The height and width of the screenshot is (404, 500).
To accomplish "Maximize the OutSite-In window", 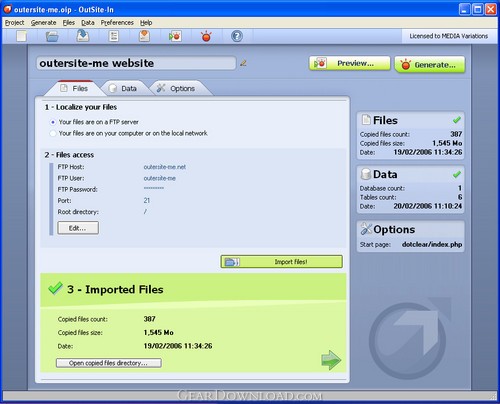I will point(478,9).
